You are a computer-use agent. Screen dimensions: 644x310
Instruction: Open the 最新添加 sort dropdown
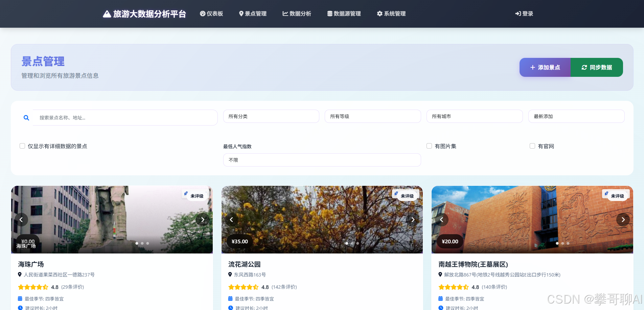pos(576,116)
